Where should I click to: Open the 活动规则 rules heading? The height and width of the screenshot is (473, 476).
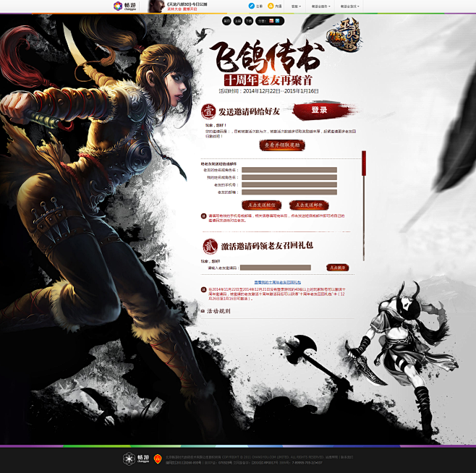pos(218,311)
